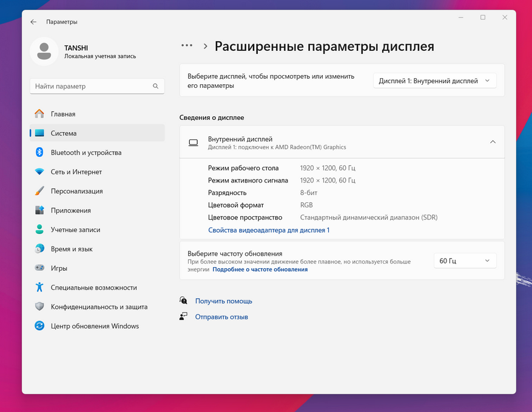Image resolution: width=532 pixels, height=412 pixels.
Task: Click the Разрядность value 8-бит
Action: (x=309, y=193)
